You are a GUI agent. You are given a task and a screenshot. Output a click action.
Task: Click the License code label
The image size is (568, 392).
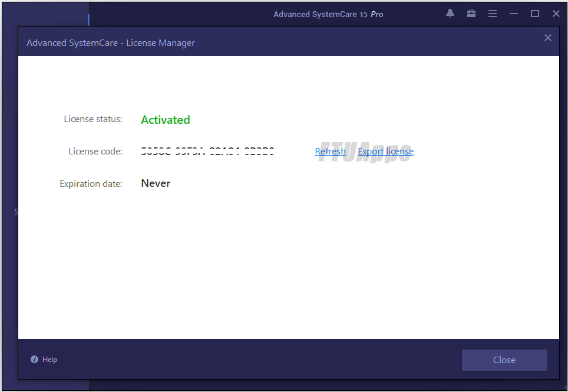point(95,151)
